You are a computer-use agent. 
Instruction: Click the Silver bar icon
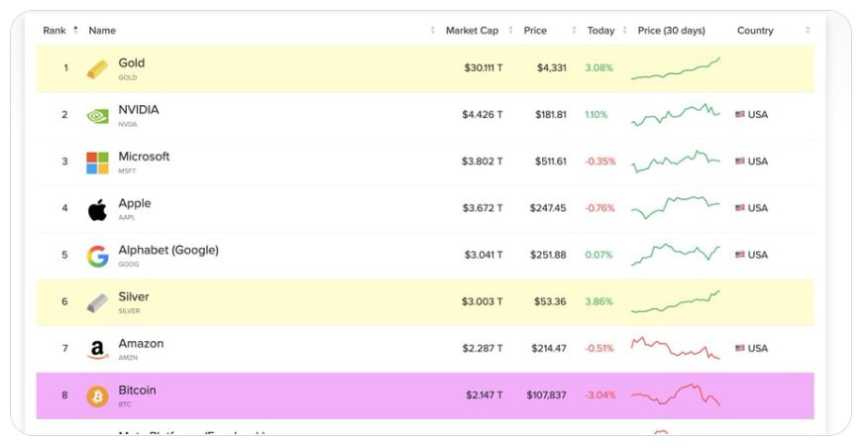point(97,303)
